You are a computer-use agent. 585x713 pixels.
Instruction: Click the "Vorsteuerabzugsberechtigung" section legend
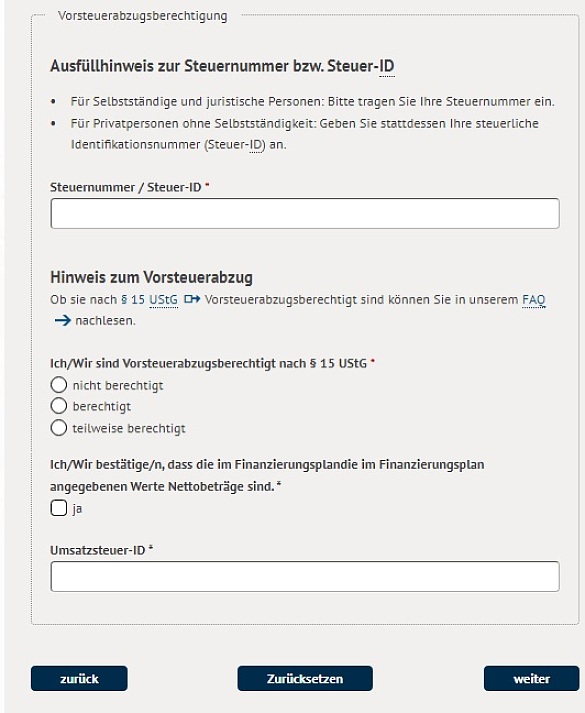tap(143, 16)
